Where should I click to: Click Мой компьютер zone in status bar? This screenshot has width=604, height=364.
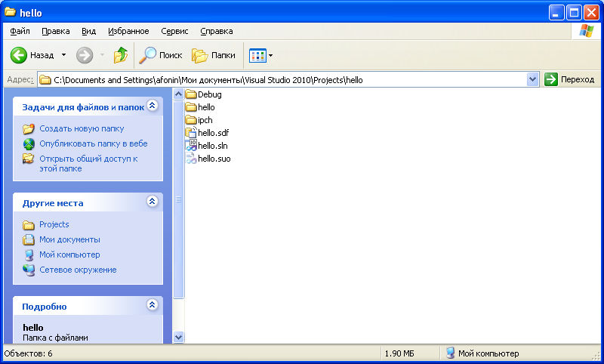point(482,353)
